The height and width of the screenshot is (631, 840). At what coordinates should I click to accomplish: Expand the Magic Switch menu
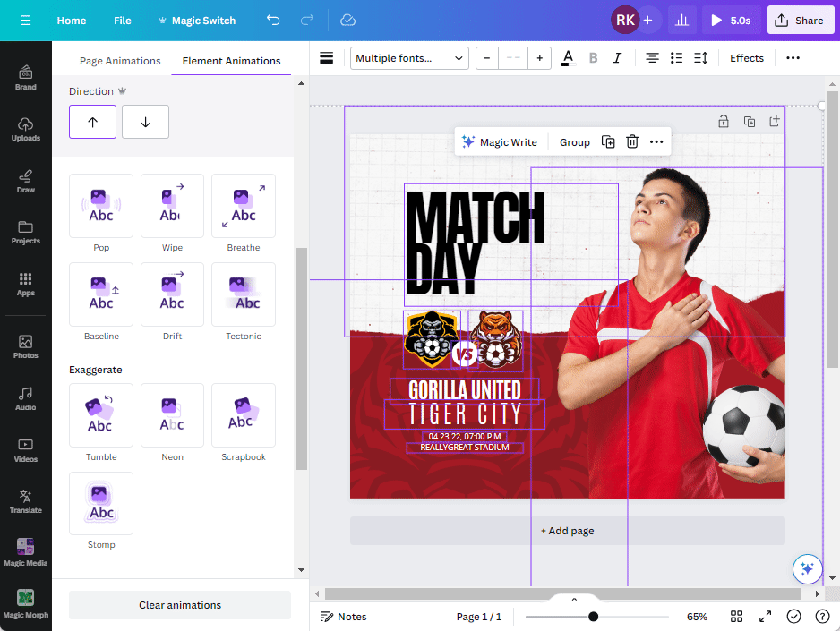pyautogui.click(x=196, y=20)
